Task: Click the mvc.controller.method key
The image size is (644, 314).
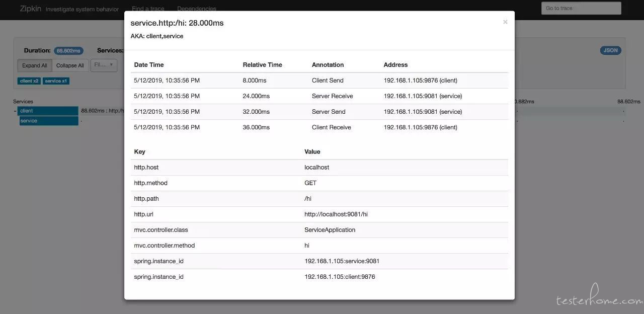Action: tap(164, 245)
